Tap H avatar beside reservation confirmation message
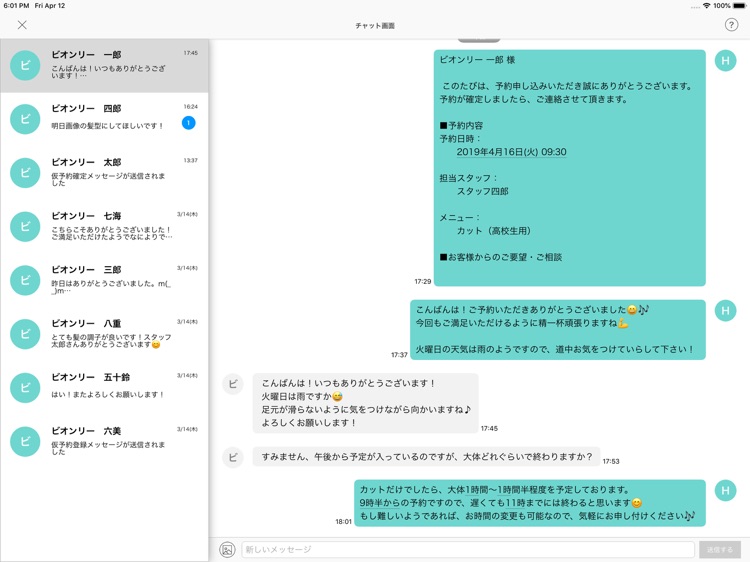The image size is (750, 562). [725, 61]
